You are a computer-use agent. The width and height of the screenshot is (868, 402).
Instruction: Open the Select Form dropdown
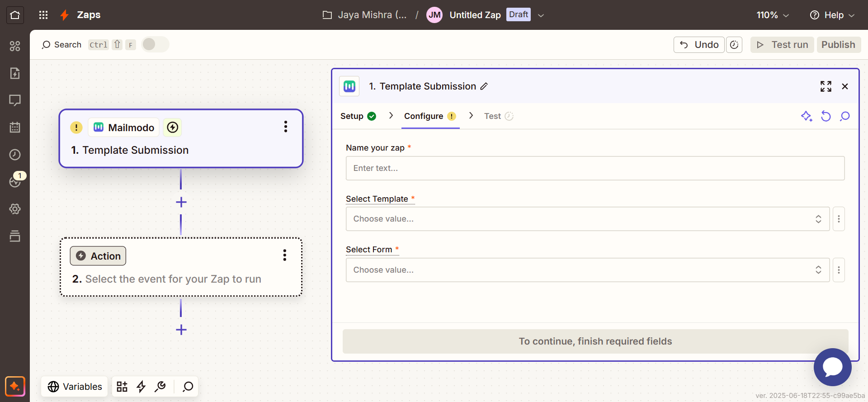588,270
